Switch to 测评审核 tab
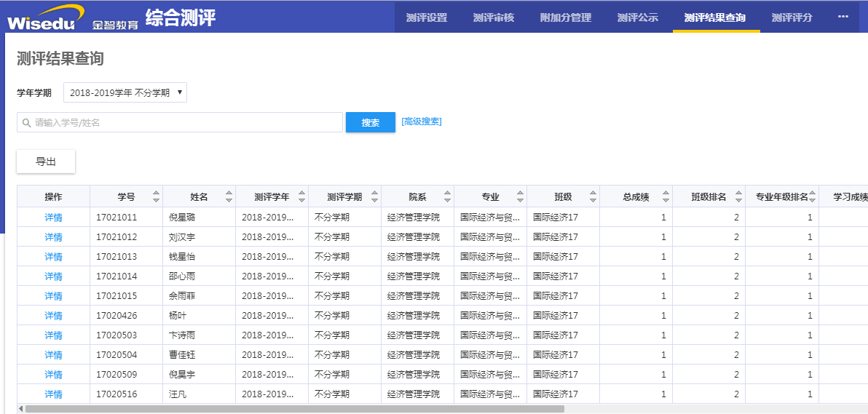The image size is (868, 414). click(x=493, y=17)
